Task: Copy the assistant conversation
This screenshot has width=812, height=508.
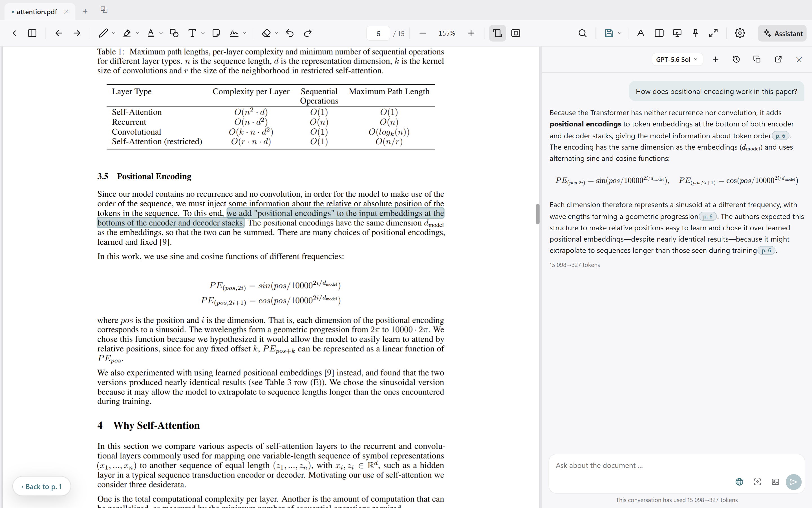Action: coord(757,60)
